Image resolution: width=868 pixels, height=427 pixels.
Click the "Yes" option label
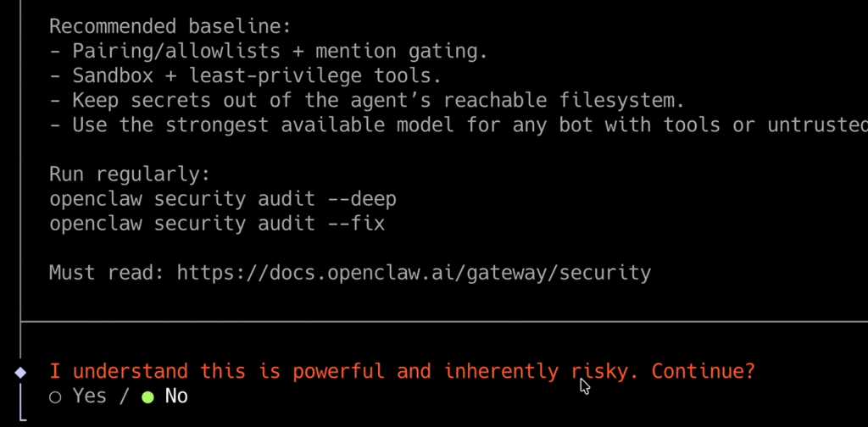[89, 396]
